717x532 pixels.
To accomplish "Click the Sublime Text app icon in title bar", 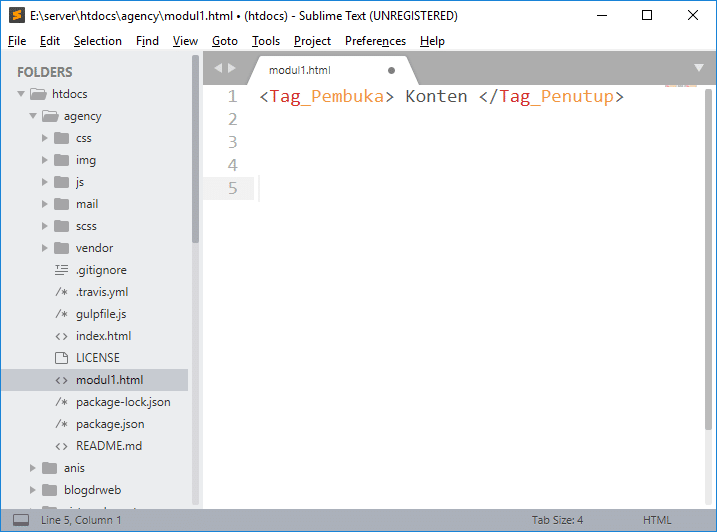I will [17, 15].
